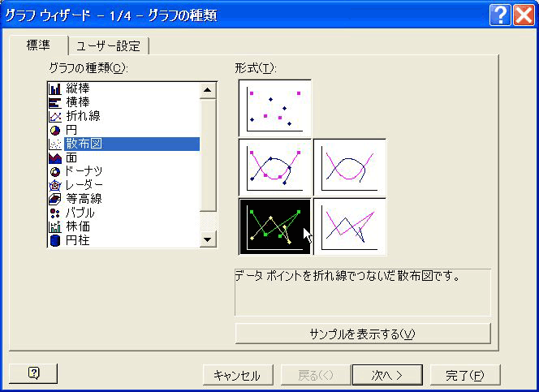Pick the 等高線 surface chart type
Screen dimensions: 539x392
pyautogui.click(x=83, y=199)
